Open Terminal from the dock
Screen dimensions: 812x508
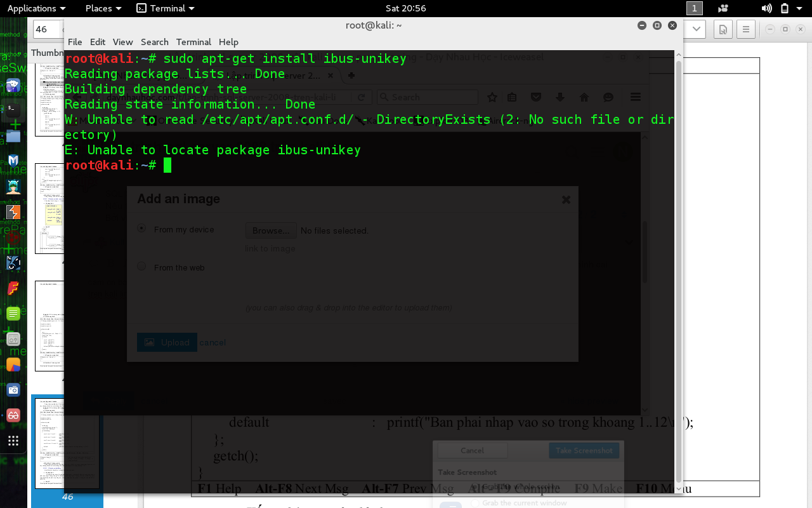tap(13, 110)
